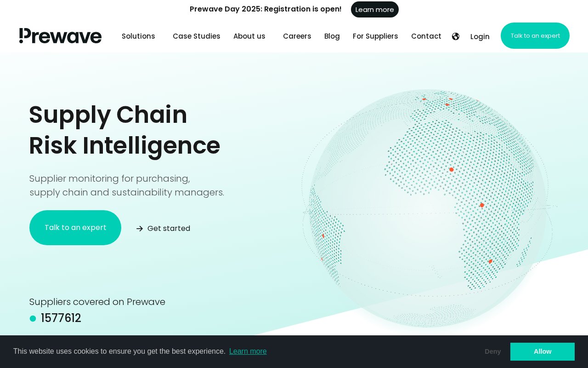The width and height of the screenshot is (588, 368).
Task: Expand the About us menu
Action: tap(249, 36)
